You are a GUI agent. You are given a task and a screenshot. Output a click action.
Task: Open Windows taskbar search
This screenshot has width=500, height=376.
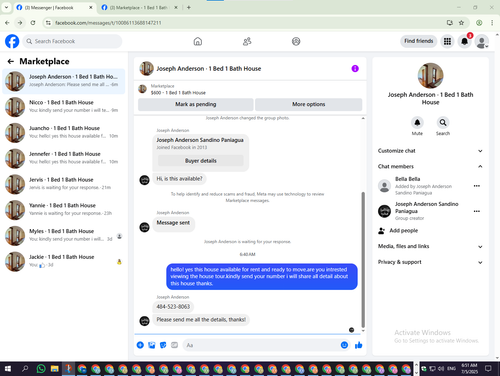point(25,369)
